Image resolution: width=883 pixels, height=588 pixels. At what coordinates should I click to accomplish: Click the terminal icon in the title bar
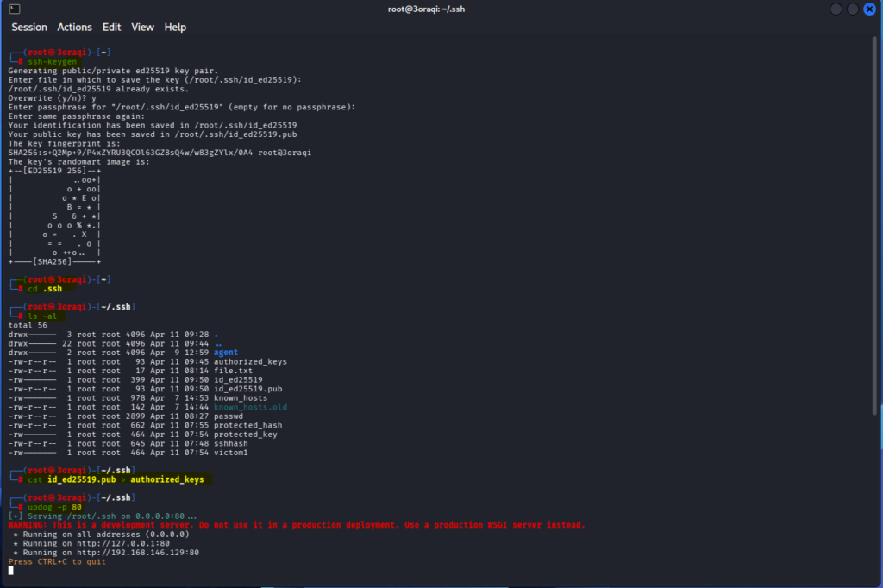[x=15, y=9]
